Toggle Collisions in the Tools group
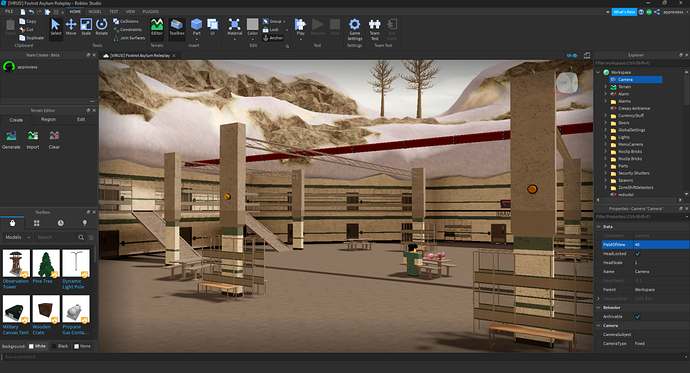690x373 pixels. [126, 21]
